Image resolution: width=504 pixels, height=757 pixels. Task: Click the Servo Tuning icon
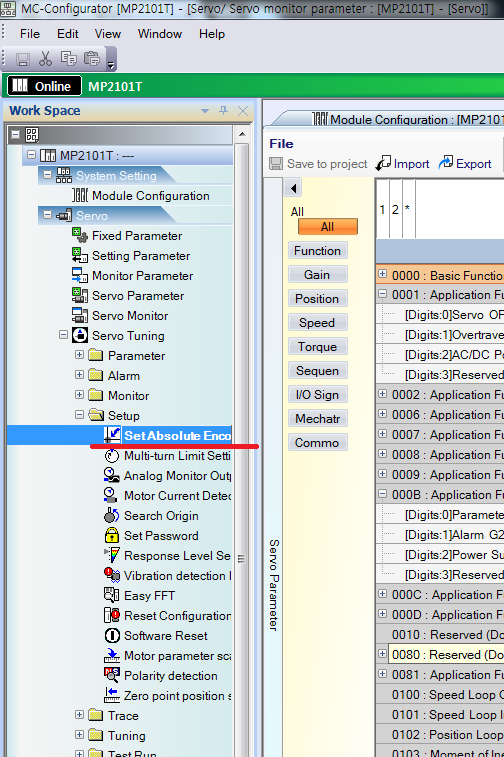coord(80,335)
